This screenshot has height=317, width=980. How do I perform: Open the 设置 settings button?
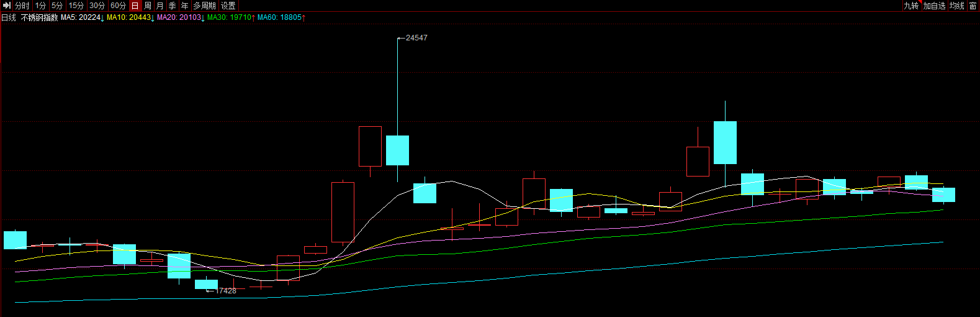228,6
